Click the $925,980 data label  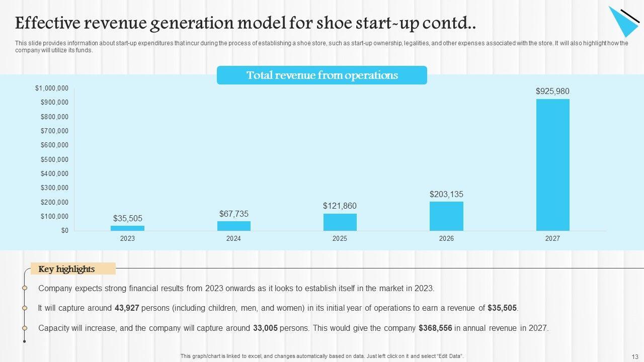[552, 91]
